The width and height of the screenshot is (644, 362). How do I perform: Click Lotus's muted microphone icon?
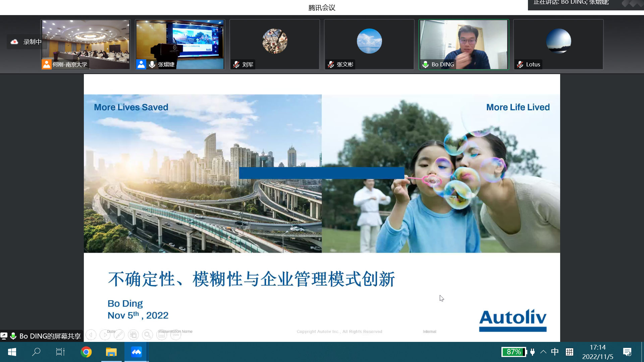coord(520,64)
